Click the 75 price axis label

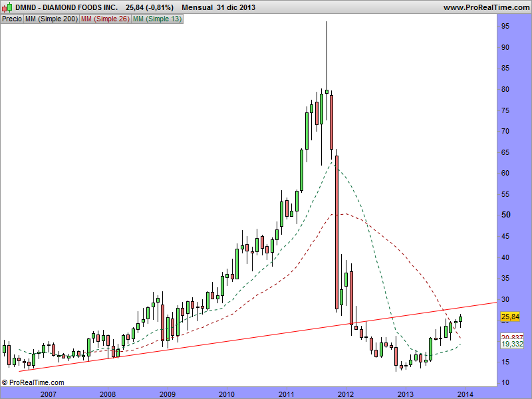pyautogui.click(x=505, y=110)
